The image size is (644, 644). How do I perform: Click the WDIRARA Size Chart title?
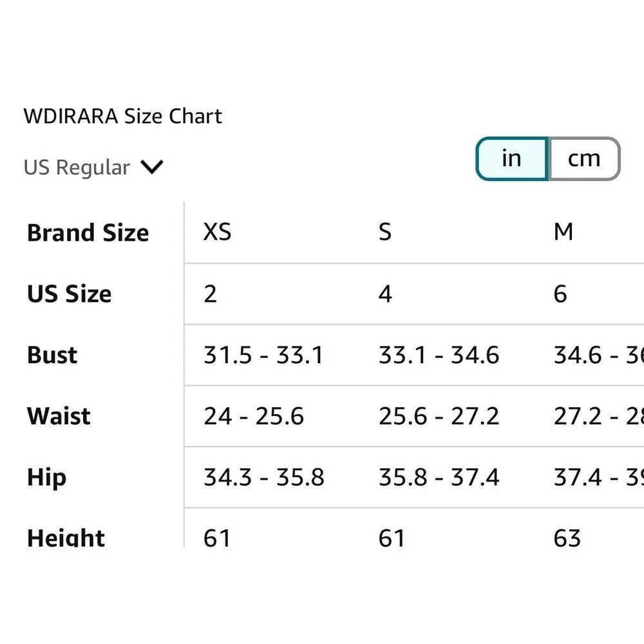(x=122, y=117)
